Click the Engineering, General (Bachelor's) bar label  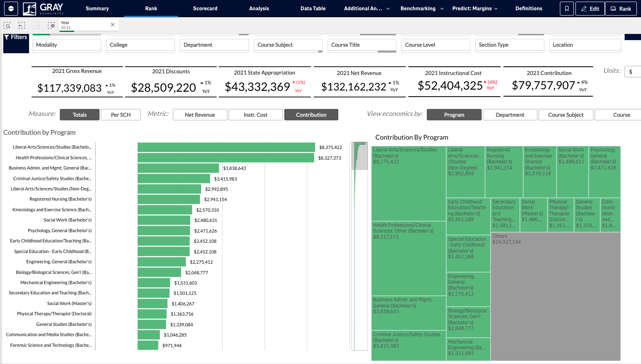(x=59, y=262)
